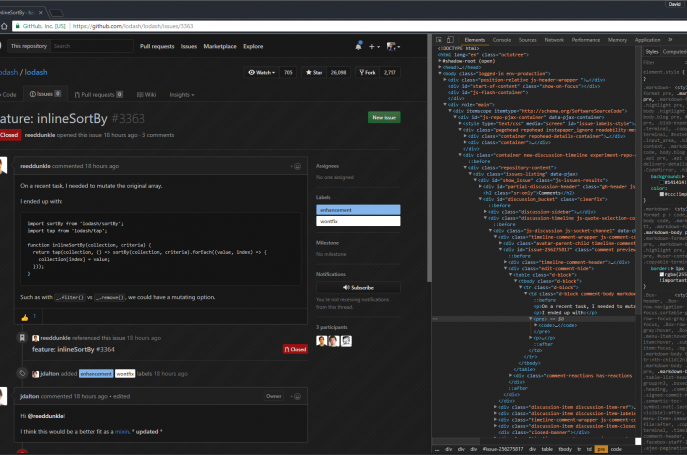The height and width of the screenshot is (455, 687).
Task: Click the enhancement label in the sidebar
Action: point(358,210)
